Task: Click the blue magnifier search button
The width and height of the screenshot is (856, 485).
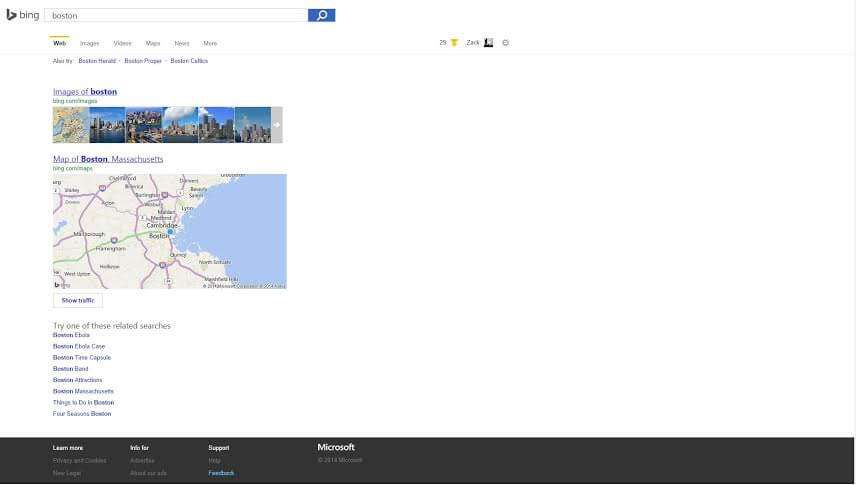Action: tap(322, 15)
